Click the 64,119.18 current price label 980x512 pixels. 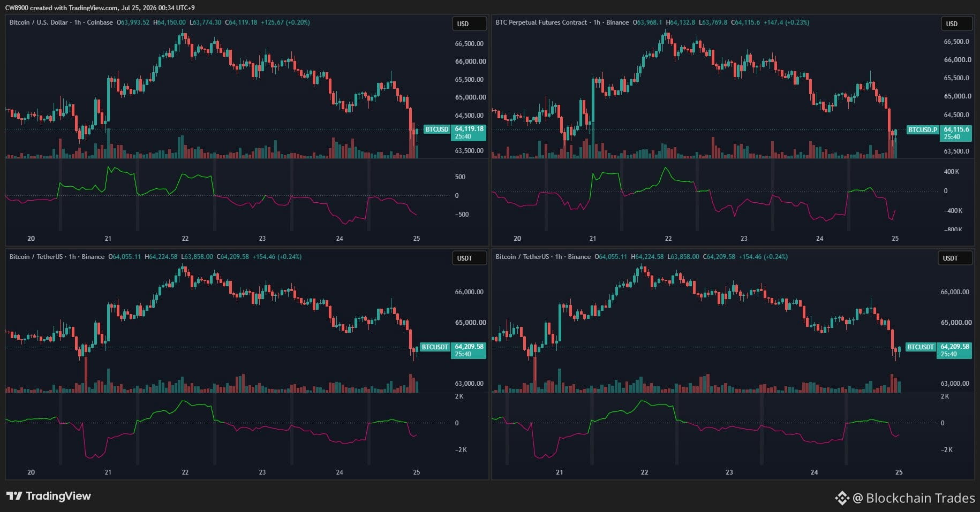469,129
